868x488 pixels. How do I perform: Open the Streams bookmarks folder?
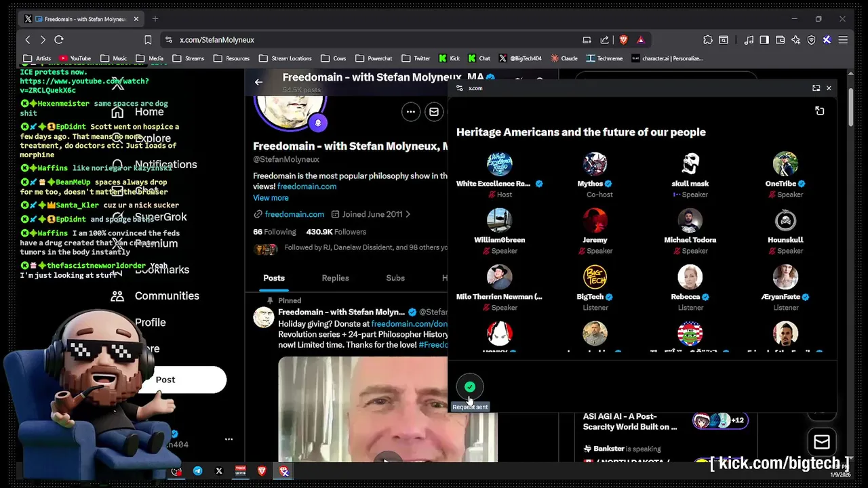(189, 58)
